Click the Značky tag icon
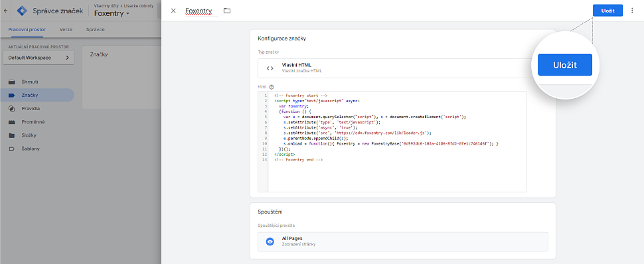Image resolution: width=644 pixels, height=264 pixels. 11,96
